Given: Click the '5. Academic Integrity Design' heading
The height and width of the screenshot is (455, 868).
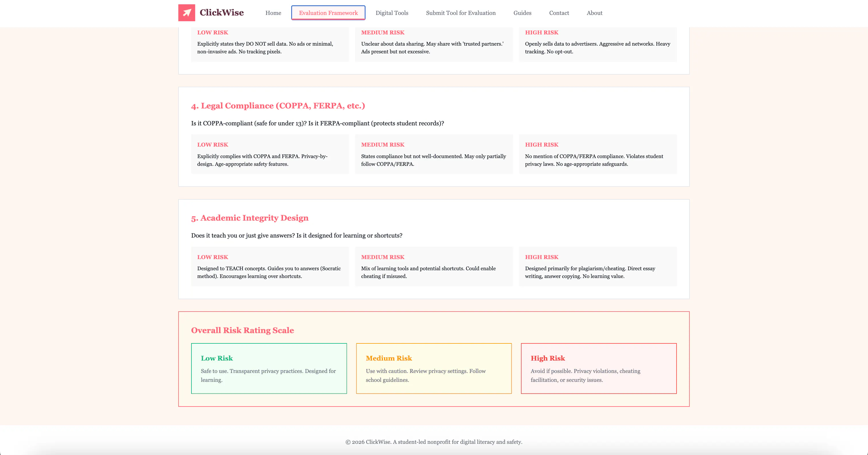Looking at the screenshot, I should click(250, 218).
